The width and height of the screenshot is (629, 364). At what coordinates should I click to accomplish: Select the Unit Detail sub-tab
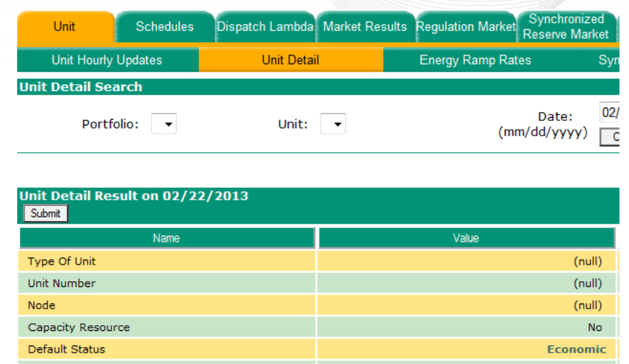pos(290,60)
